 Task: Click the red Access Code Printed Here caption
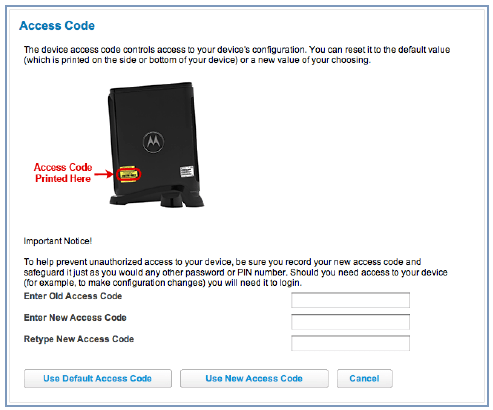[63, 173]
